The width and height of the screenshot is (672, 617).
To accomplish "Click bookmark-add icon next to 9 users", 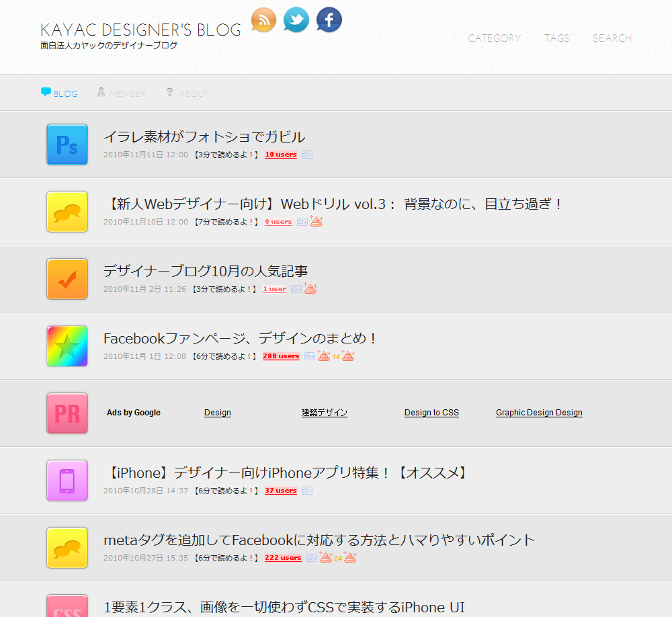I will 302,222.
